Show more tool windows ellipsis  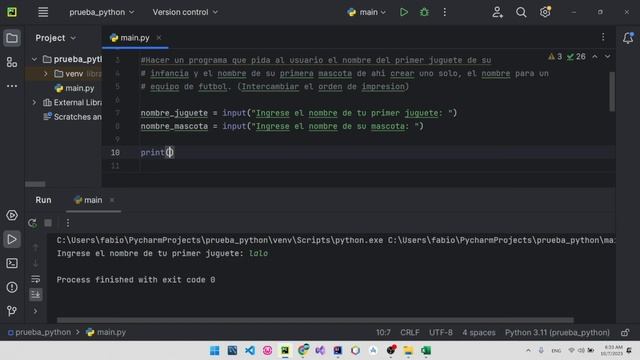12,86
